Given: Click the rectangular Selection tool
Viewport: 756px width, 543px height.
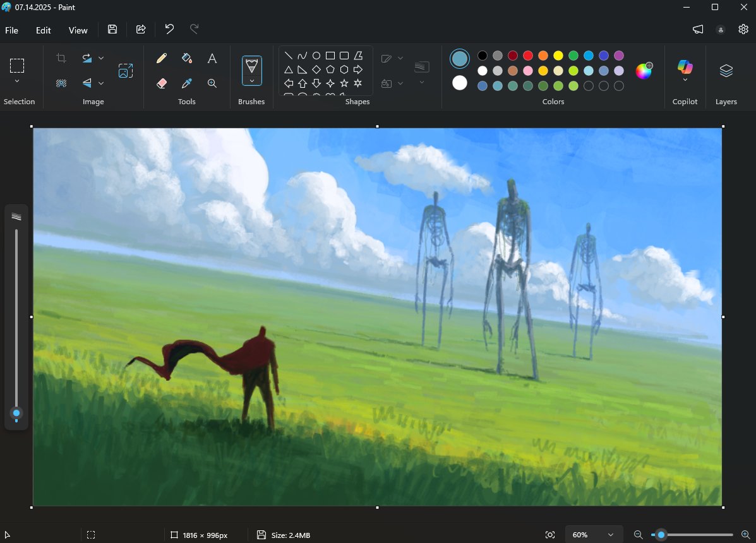Looking at the screenshot, I should (x=17, y=66).
